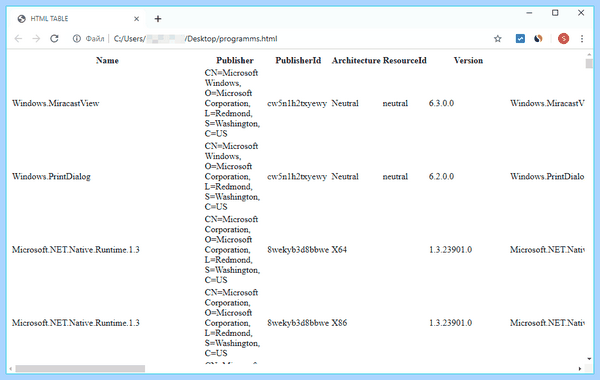Open the Chrome three-dot menu
Screen dimensions: 600x380
pyautogui.click(x=582, y=39)
